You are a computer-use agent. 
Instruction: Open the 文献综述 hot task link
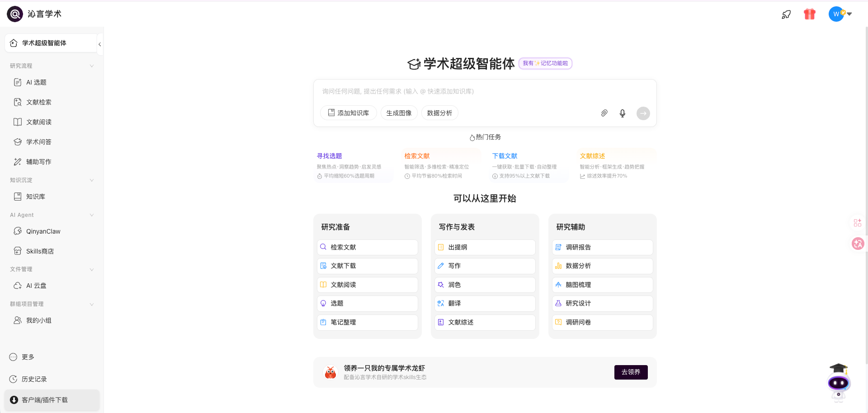592,155
